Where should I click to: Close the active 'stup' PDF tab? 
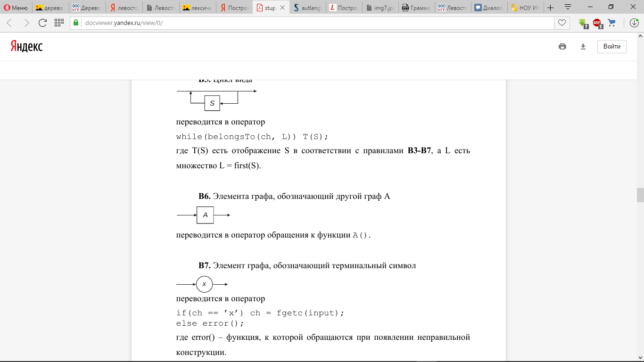282,8
